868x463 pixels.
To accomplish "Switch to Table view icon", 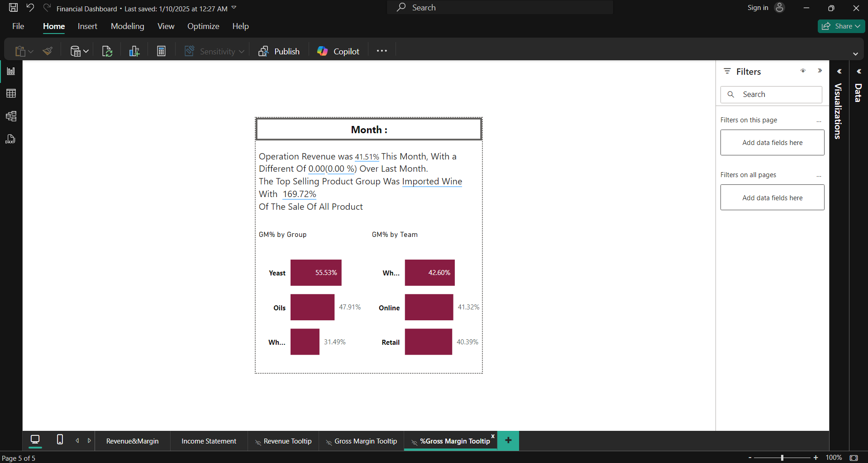I will [11, 93].
